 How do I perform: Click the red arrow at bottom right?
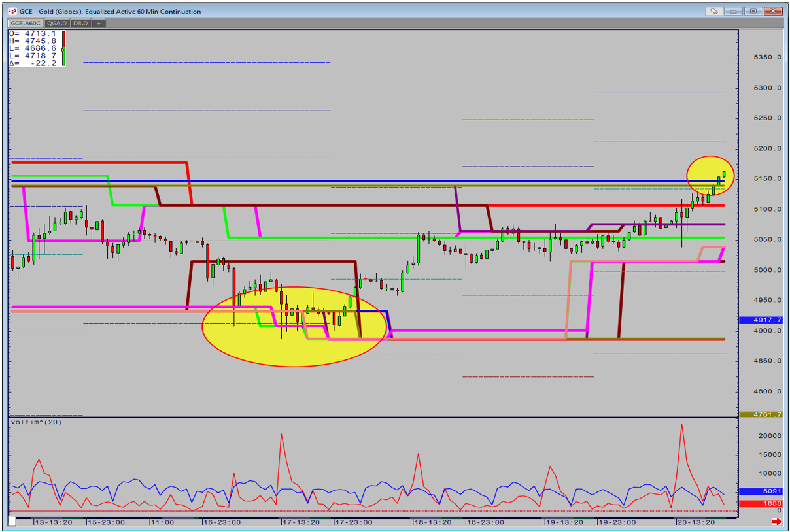point(777,521)
